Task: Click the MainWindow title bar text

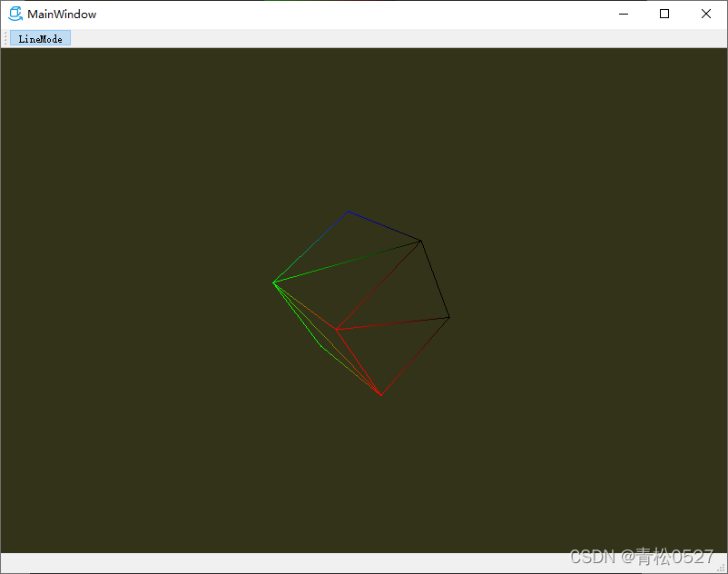Action: pos(61,14)
